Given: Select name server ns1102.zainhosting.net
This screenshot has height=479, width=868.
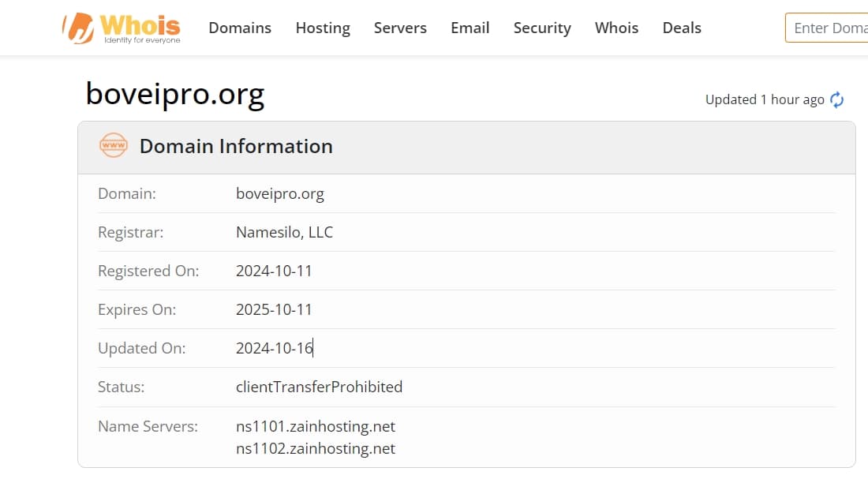Looking at the screenshot, I should pyautogui.click(x=316, y=448).
